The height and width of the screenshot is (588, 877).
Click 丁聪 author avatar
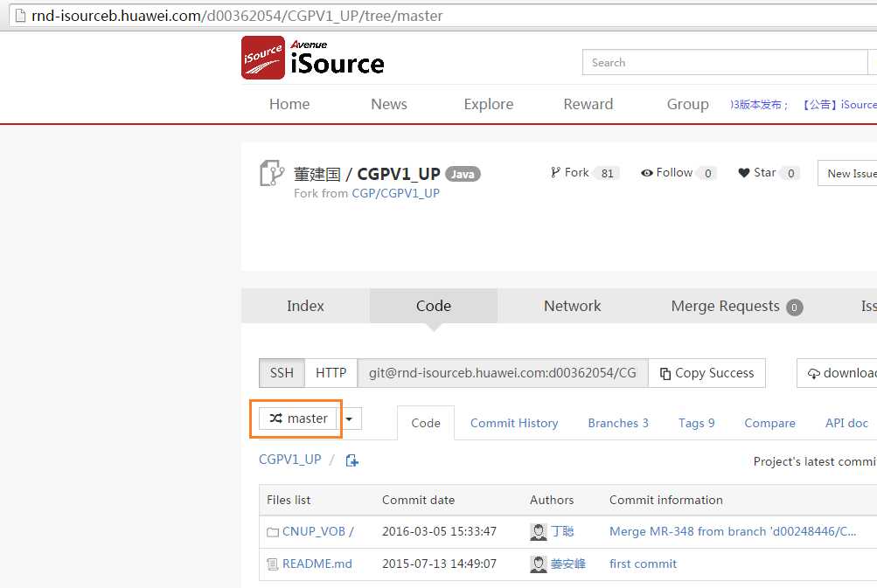[x=538, y=531]
